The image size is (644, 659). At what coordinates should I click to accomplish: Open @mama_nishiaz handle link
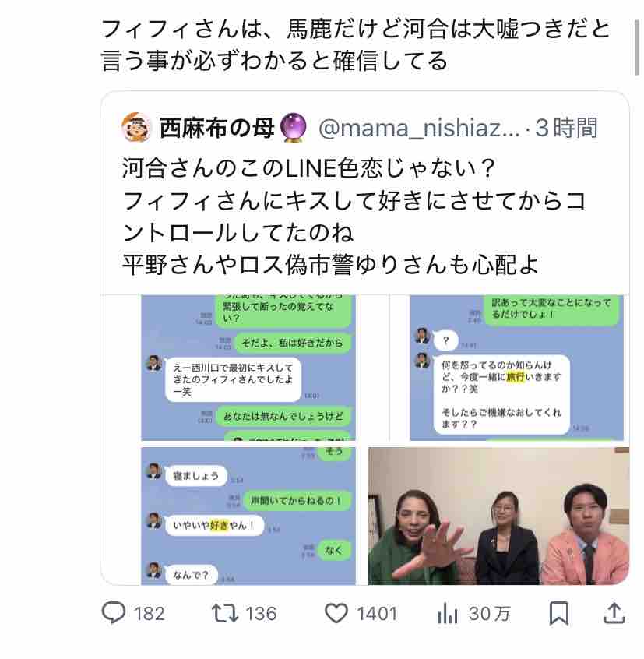pos(419,128)
